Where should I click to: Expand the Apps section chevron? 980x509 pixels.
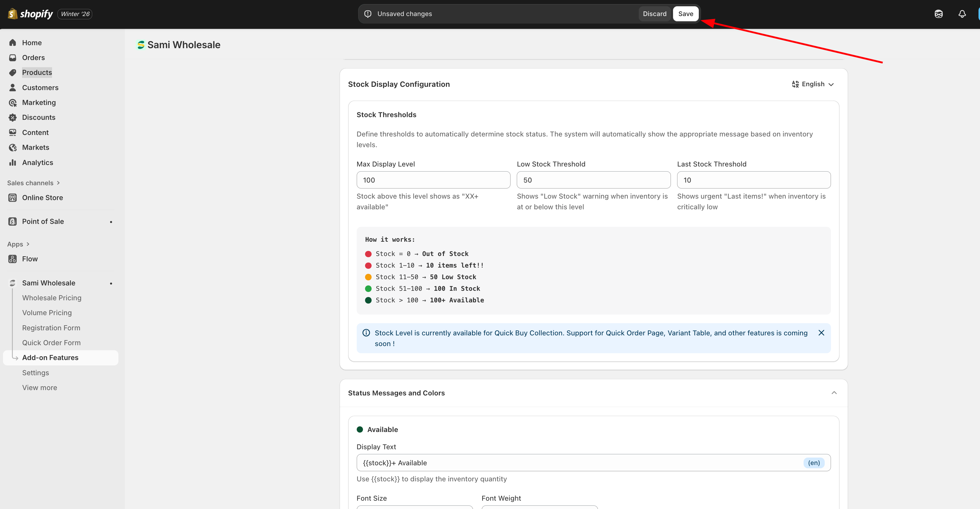coord(27,244)
